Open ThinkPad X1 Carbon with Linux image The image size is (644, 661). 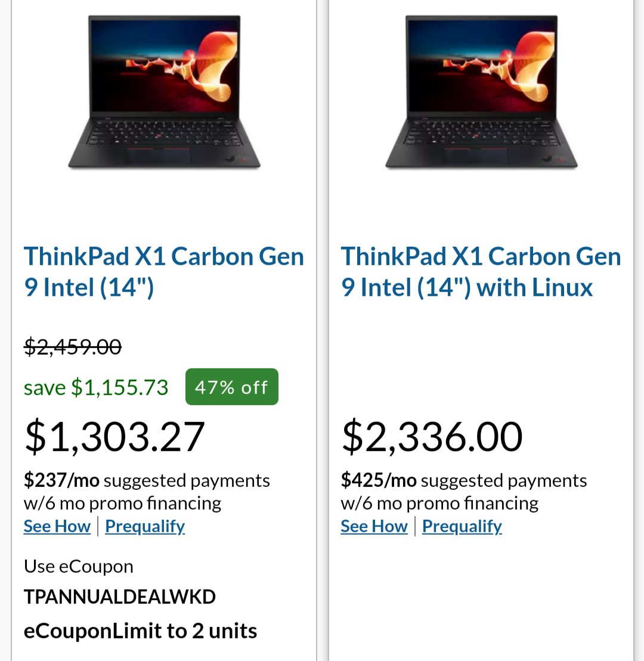[481, 92]
